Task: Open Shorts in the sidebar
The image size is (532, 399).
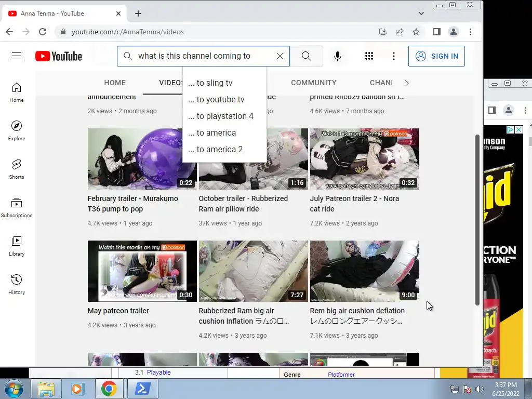Action: pyautogui.click(x=17, y=169)
